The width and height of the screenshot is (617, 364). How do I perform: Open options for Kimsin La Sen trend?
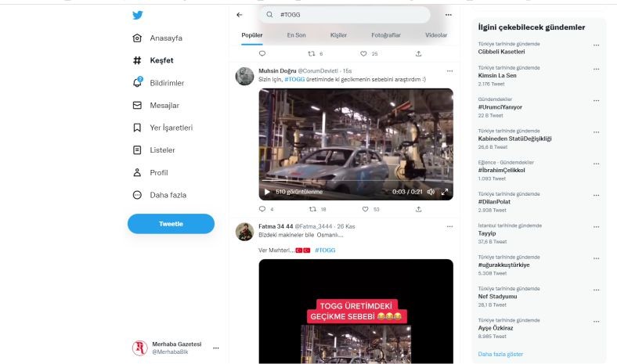tap(596, 69)
